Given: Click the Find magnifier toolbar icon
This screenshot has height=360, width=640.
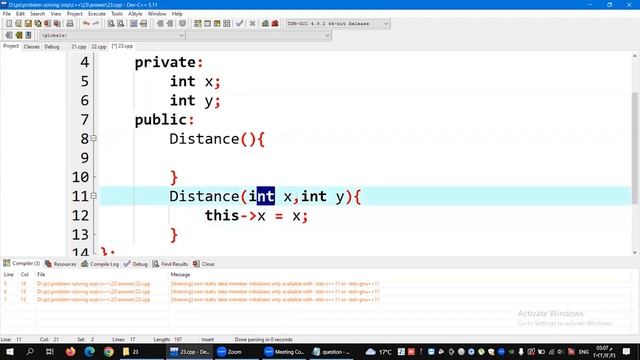Looking at the screenshot, I should coord(111,24).
